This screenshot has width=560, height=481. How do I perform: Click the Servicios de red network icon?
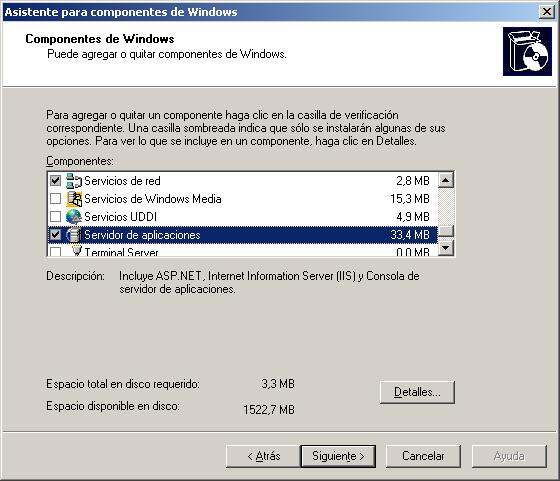[74, 181]
